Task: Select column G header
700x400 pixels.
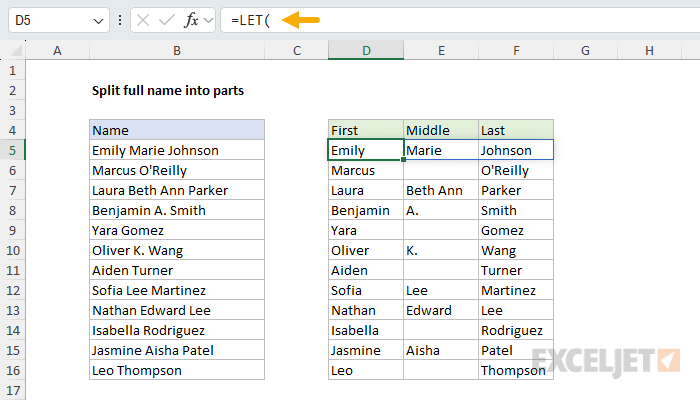Action: pyautogui.click(x=585, y=50)
